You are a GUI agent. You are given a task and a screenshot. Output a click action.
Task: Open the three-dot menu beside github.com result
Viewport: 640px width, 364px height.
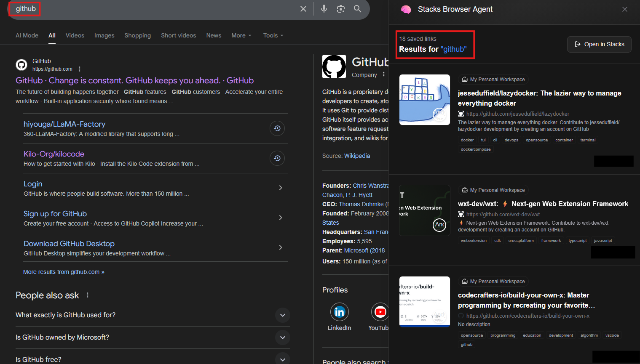pyautogui.click(x=80, y=69)
